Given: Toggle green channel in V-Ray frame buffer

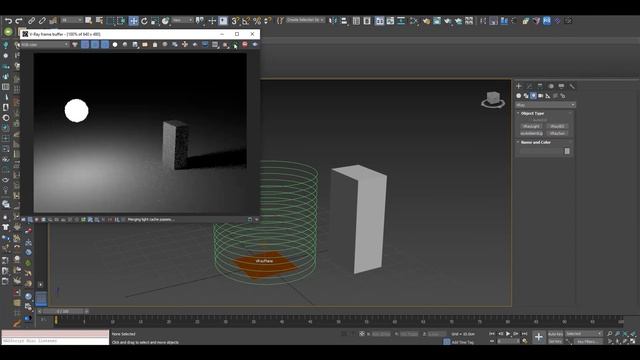Looking at the screenshot, I should (x=95, y=44).
